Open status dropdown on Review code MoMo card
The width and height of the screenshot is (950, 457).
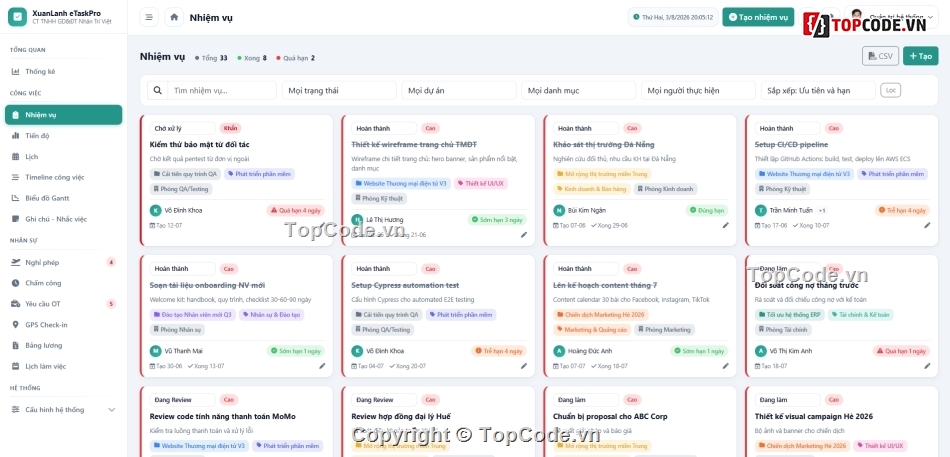click(x=182, y=400)
